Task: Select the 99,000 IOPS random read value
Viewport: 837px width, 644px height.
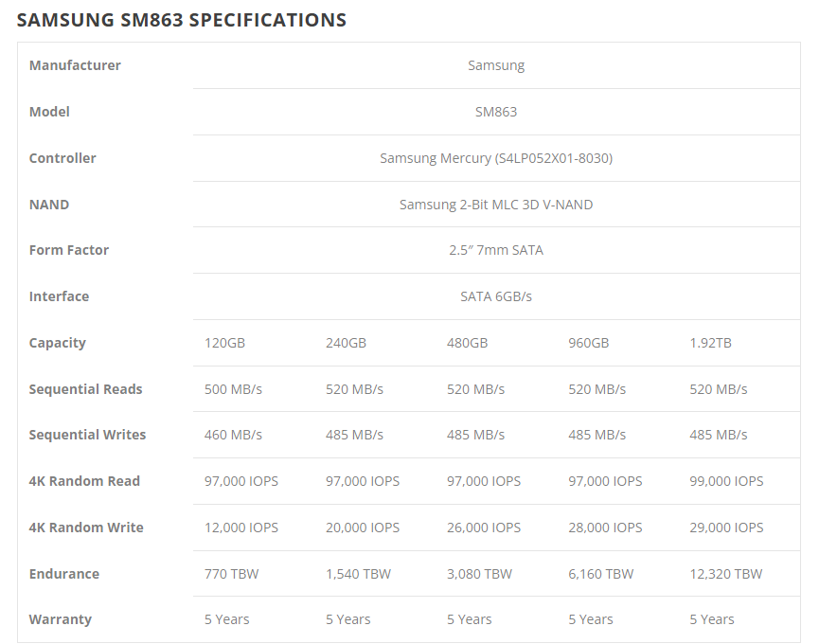Action: click(726, 481)
